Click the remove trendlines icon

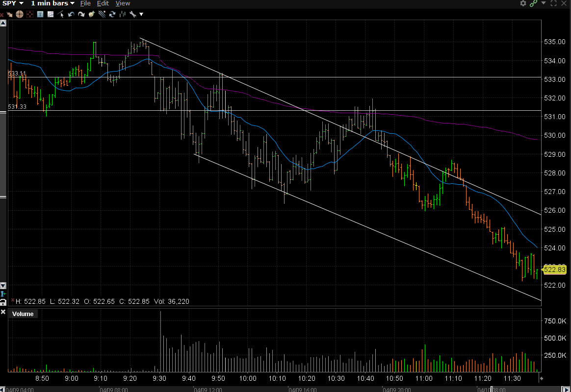(102, 14)
